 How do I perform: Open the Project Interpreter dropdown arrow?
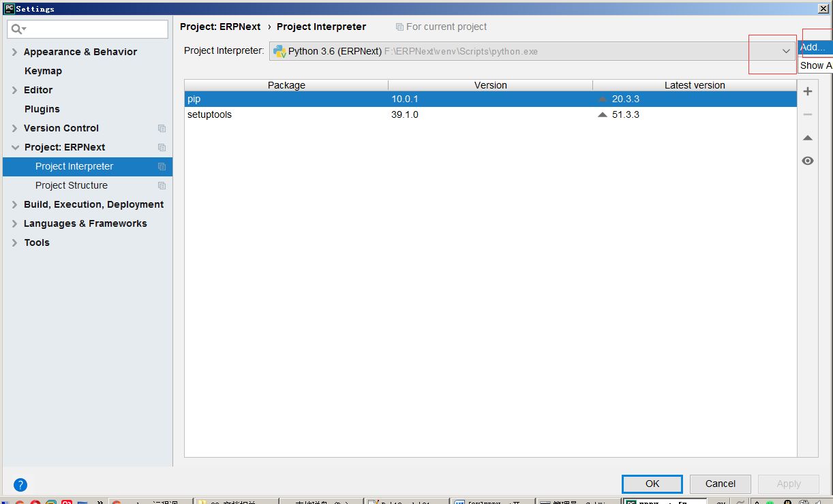pos(786,51)
